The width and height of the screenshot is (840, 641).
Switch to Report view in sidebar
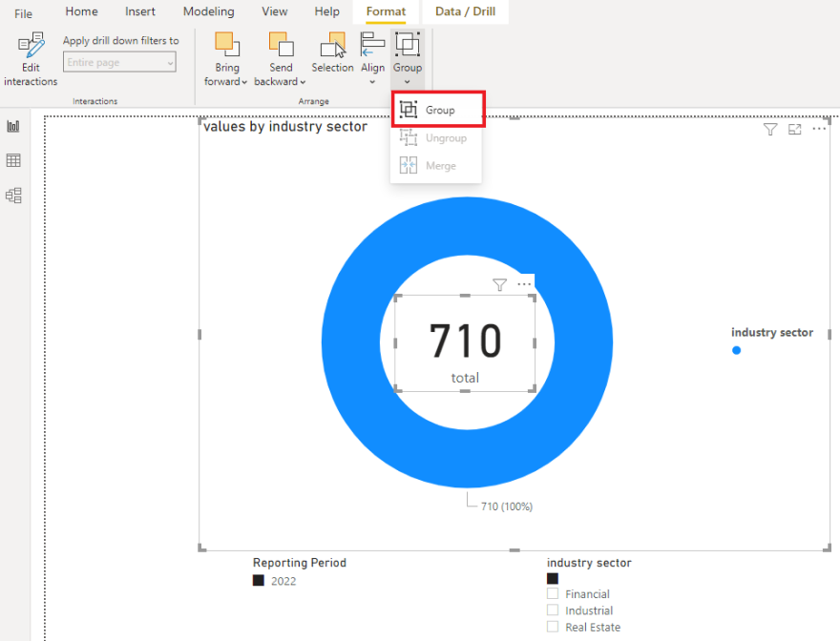click(x=13, y=126)
